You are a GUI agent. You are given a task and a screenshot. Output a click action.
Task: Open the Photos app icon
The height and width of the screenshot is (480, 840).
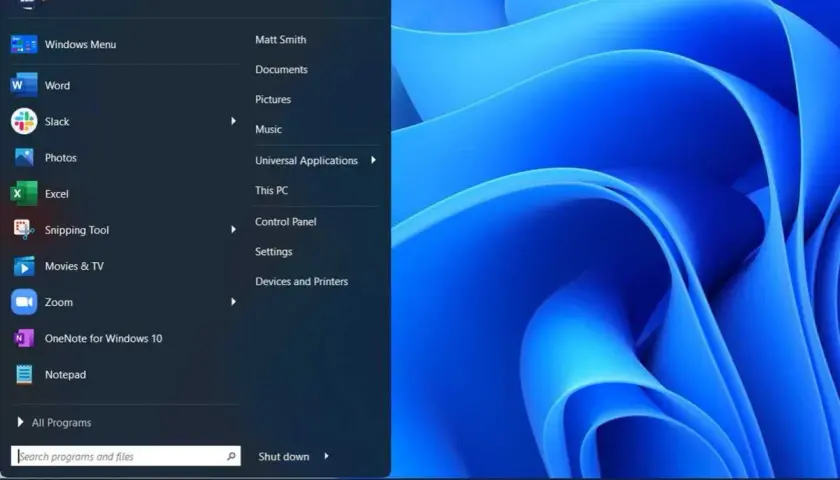point(24,158)
